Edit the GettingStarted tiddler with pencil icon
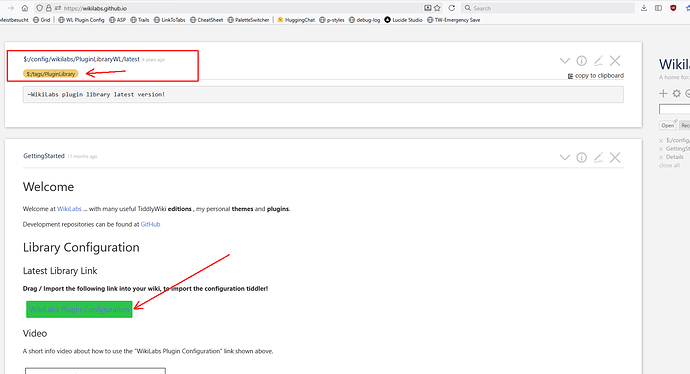The width and height of the screenshot is (690, 374). tap(598, 158)
